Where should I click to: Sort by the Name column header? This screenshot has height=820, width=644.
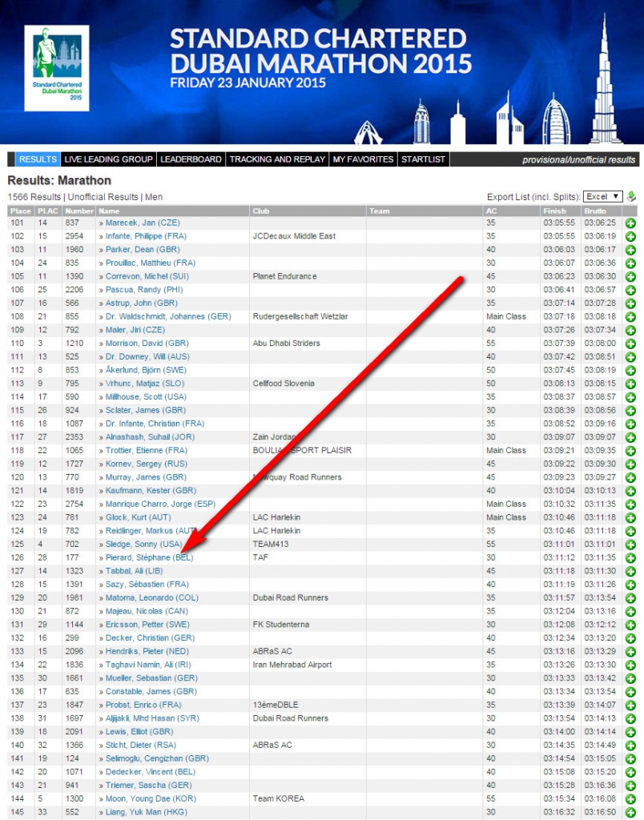[x=109, y=211]
